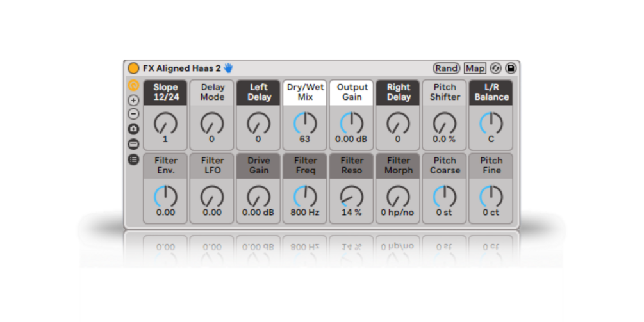The image size is (644, 322).
Task: Click the Filter LFO knob
Action: [x=212, y=197]
